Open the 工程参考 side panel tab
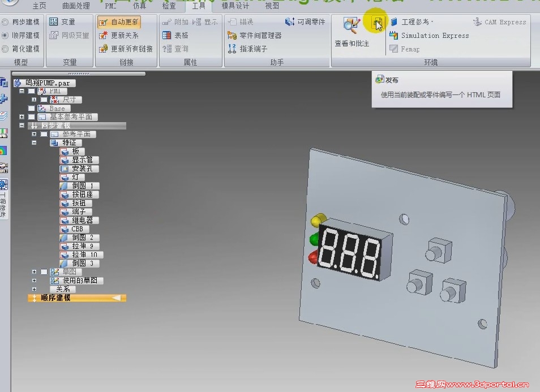The image size is (540, 392). [3, 198]
